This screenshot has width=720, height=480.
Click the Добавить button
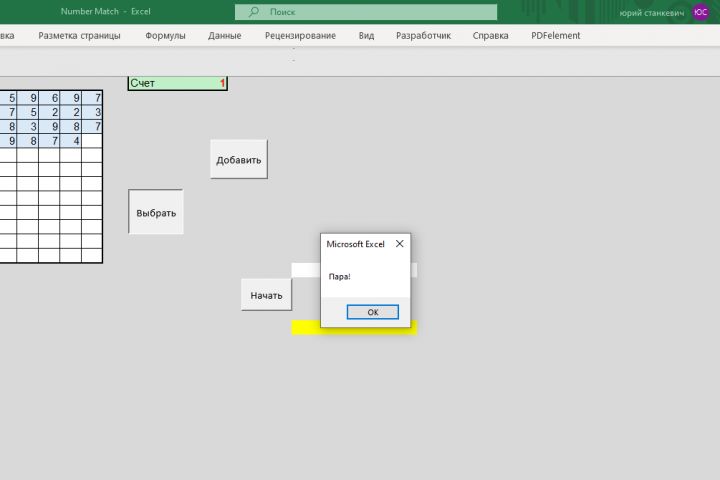[239, 159]
